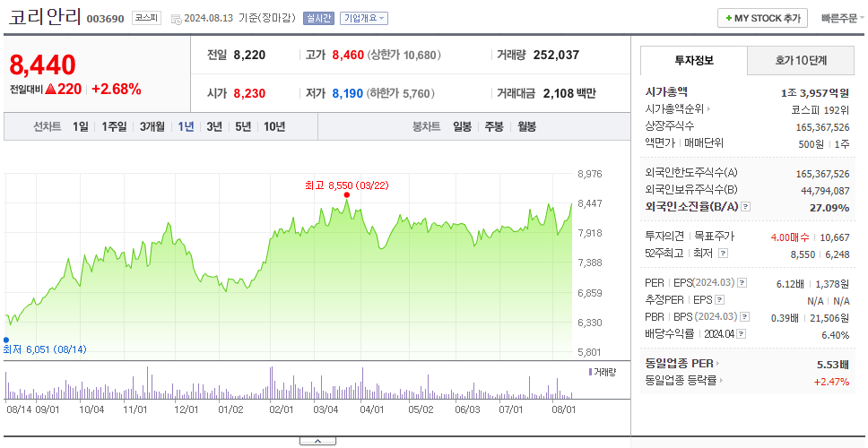Click investment opinion 4.00매수
The height and width of the screenshot is (448, 868).
[790, 237]
